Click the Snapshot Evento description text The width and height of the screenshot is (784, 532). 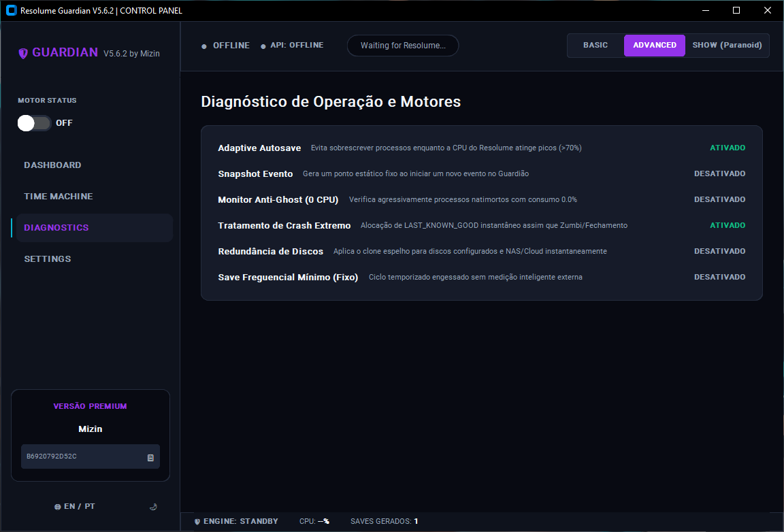tap(416, 174)
